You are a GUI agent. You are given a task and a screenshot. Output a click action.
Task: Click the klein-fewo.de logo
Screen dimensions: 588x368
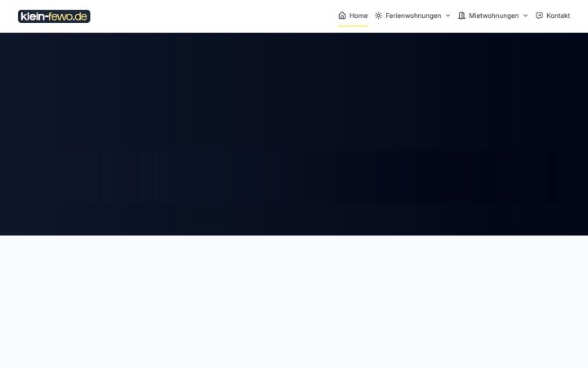54,16
